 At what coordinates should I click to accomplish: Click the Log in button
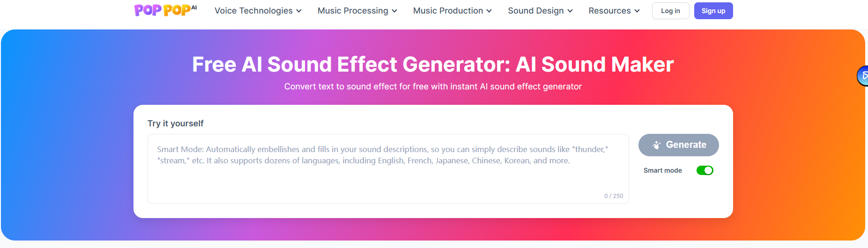pyautogui.click(x=670, y=11)
